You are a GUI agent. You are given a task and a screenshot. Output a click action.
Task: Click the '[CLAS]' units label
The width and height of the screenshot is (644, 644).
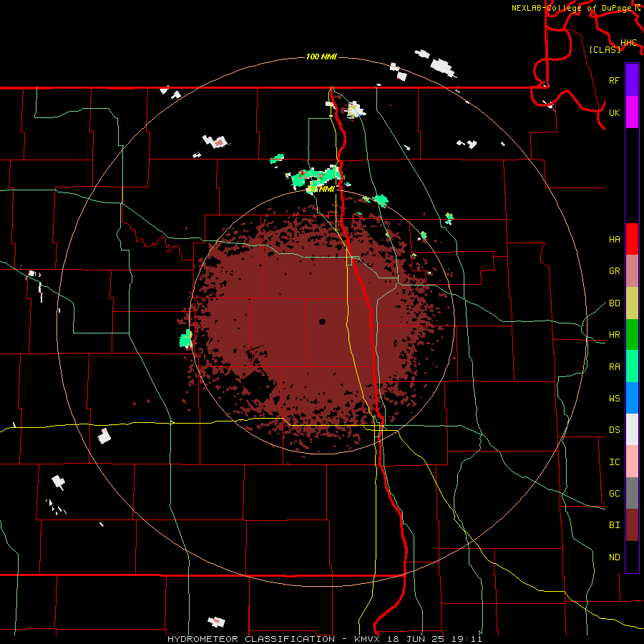(605, 50)
